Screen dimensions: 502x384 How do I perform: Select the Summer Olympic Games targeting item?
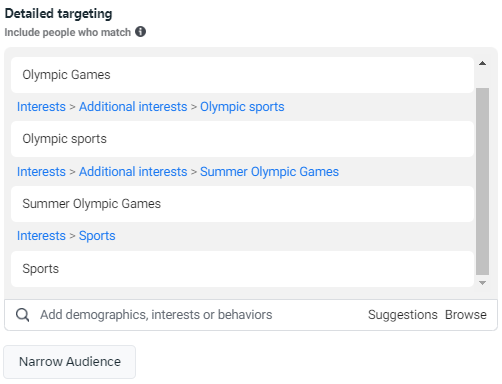242,204
